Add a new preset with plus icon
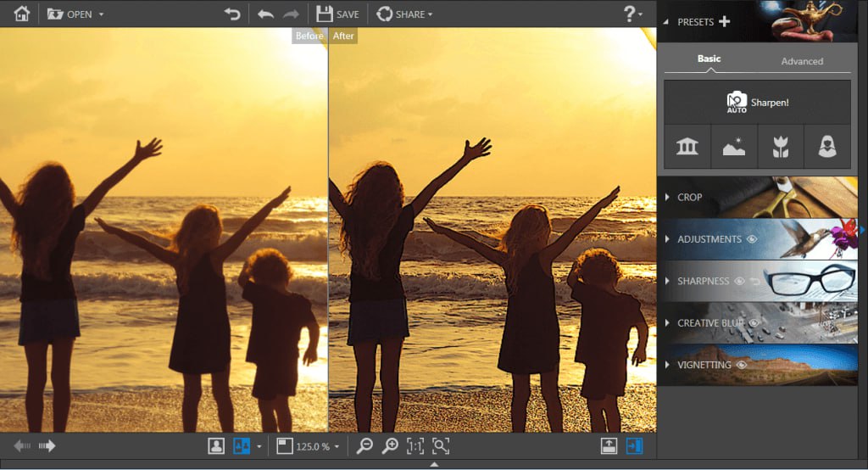 tap(724, 22)
